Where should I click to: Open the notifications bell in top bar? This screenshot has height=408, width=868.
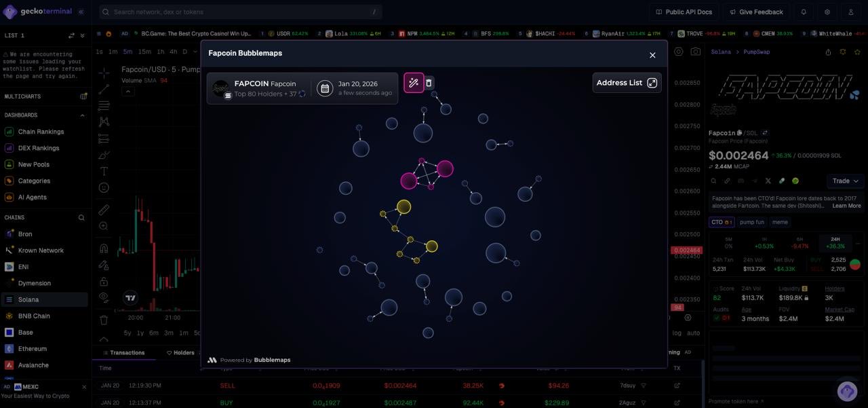(804, 12)
